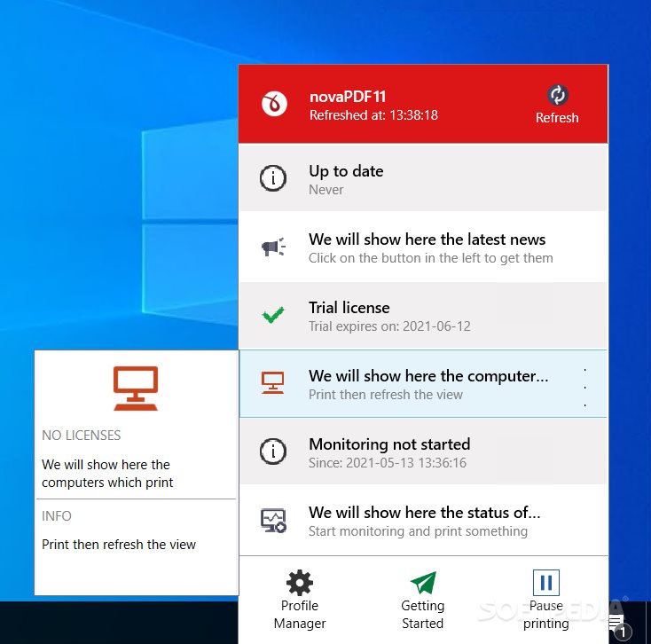651x644 pixels.
Task: Click the green paper plane Getting Started icon
Action: pos(423,583)
